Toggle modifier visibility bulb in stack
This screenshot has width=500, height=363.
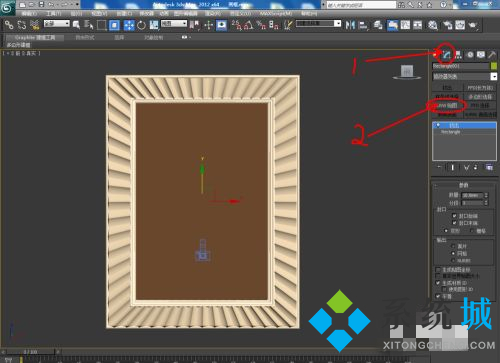coord(438,126)
